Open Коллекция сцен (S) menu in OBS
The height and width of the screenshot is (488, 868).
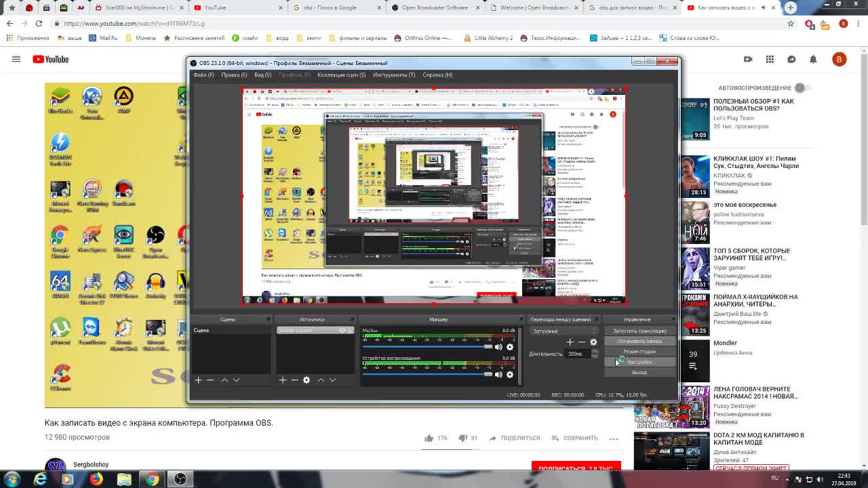[x=341, y=75]
